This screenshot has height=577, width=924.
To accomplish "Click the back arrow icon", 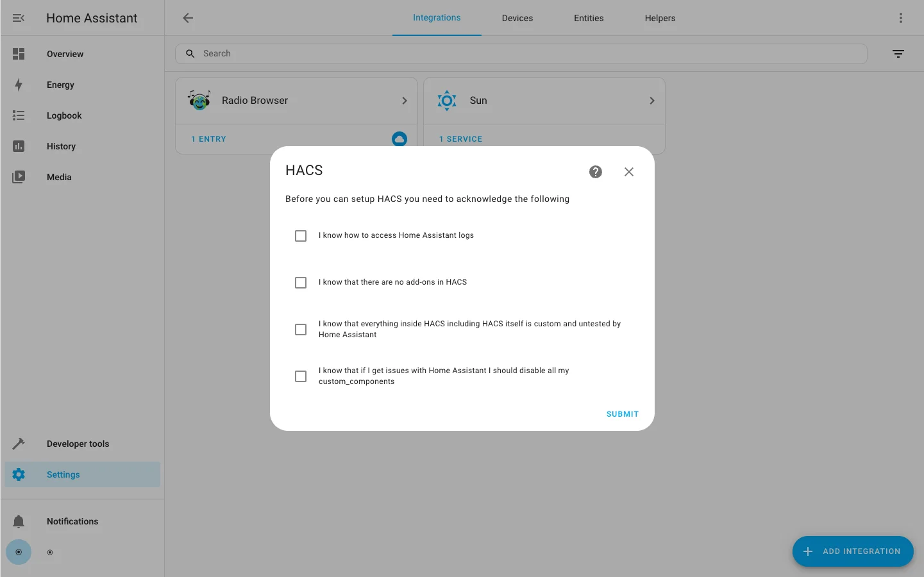I will 188,18.
